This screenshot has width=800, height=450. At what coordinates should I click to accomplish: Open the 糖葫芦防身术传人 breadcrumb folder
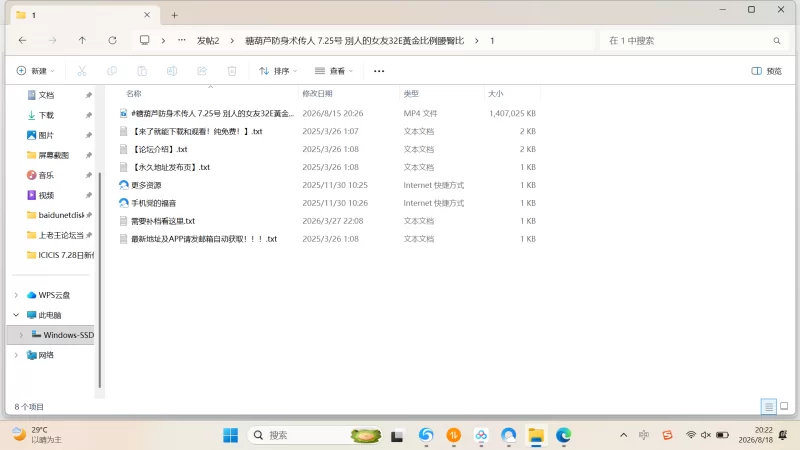tap(355, 41)
